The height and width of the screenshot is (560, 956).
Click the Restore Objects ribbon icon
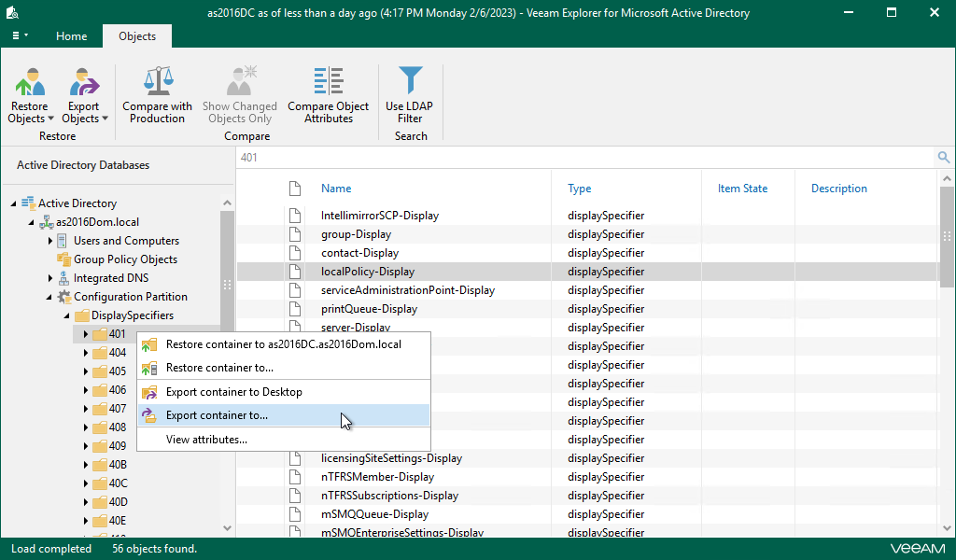(30, 82)
